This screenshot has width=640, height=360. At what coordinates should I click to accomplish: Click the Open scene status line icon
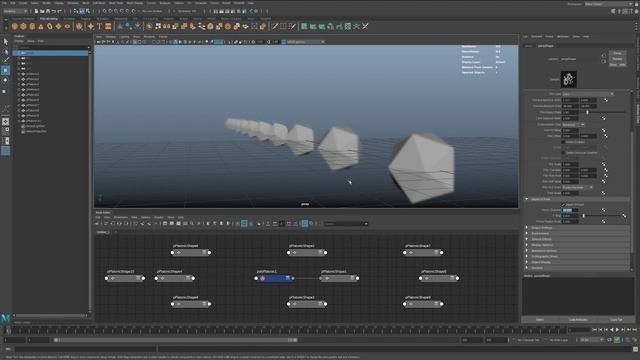[x=42, y=11]
